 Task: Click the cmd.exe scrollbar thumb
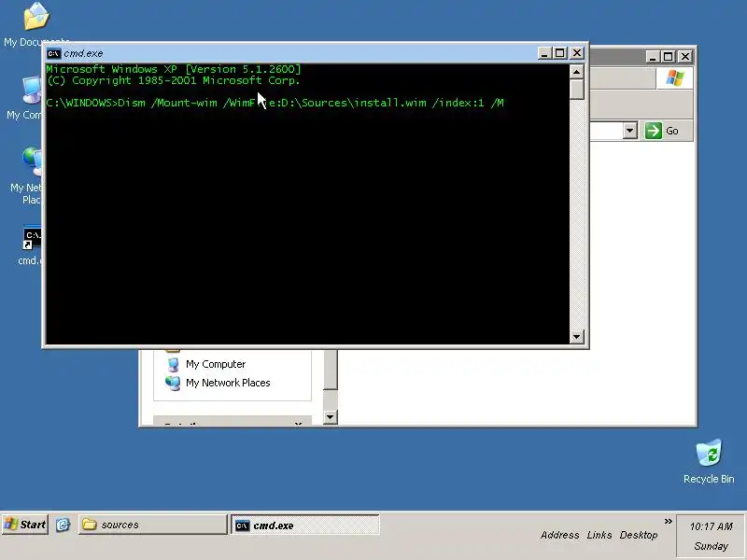click(576, 90)
